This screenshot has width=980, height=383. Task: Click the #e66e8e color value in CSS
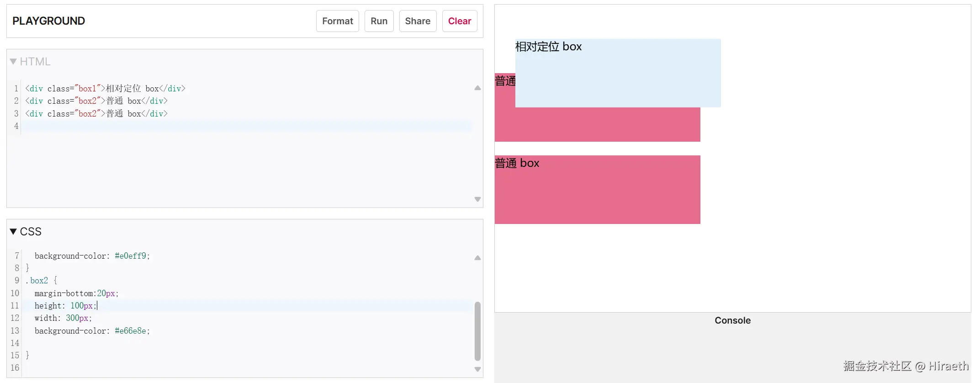(x=130, y=331)
